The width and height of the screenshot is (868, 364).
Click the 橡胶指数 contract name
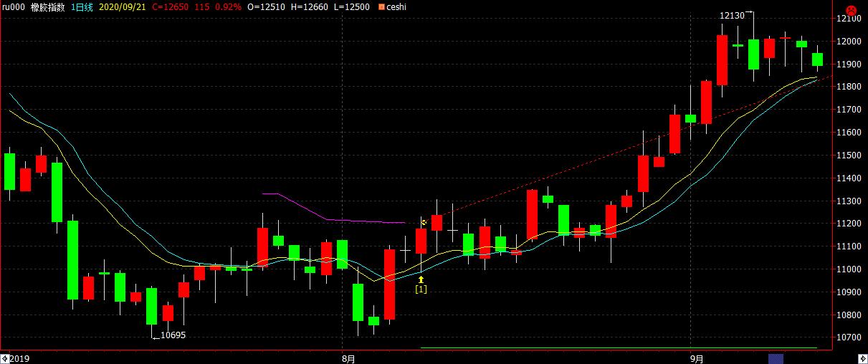(47, 7)
